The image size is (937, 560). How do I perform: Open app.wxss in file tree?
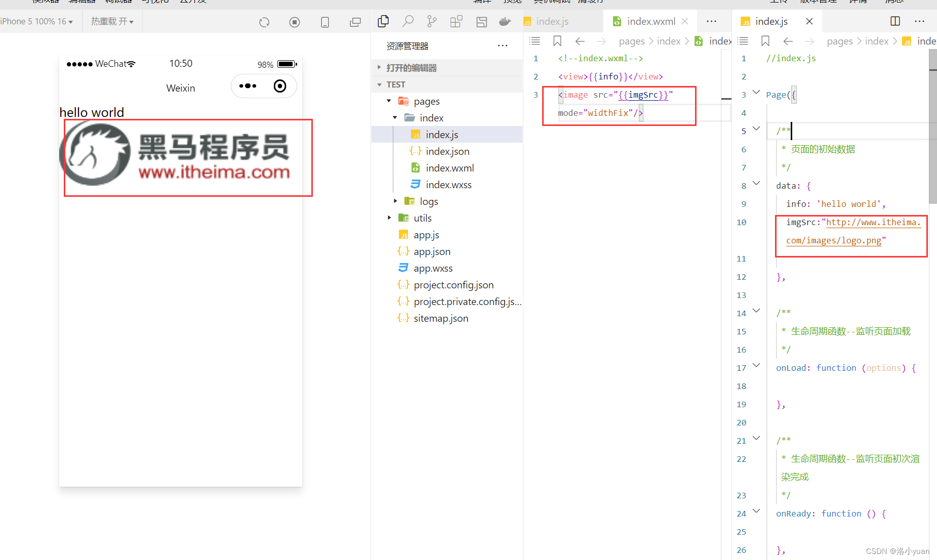(447, 268)
